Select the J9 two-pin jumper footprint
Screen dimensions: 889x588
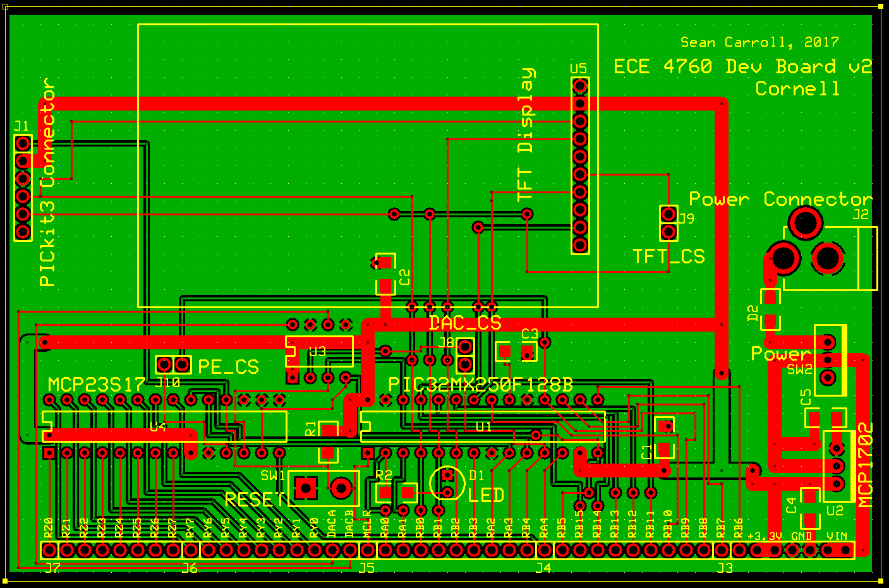[x=668, y=223]
